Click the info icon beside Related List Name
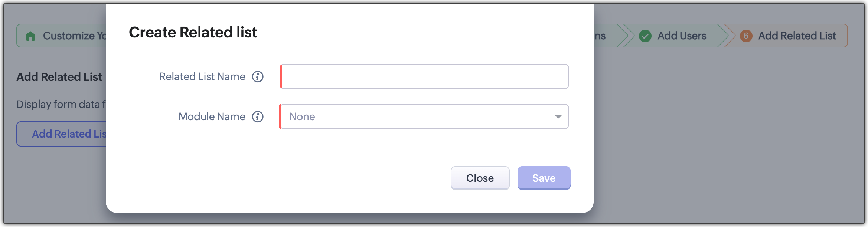868x227 pixels. click(258, 77)
